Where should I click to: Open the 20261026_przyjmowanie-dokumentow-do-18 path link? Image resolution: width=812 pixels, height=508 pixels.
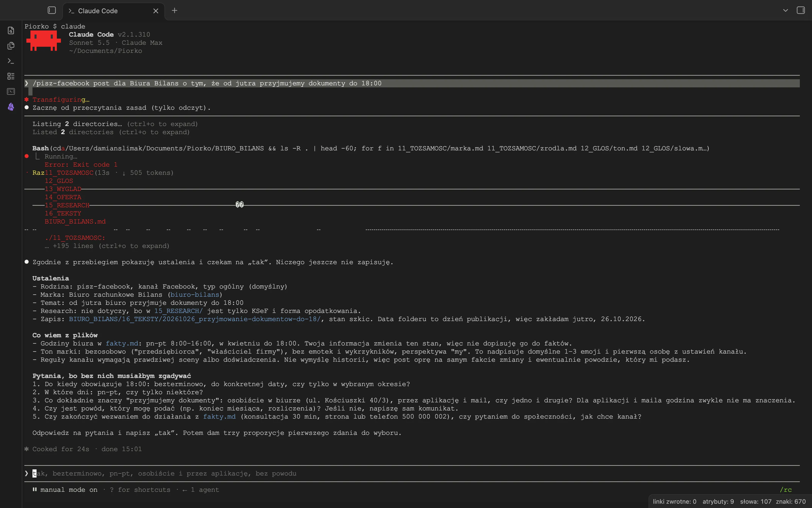[x=195, y=319]
